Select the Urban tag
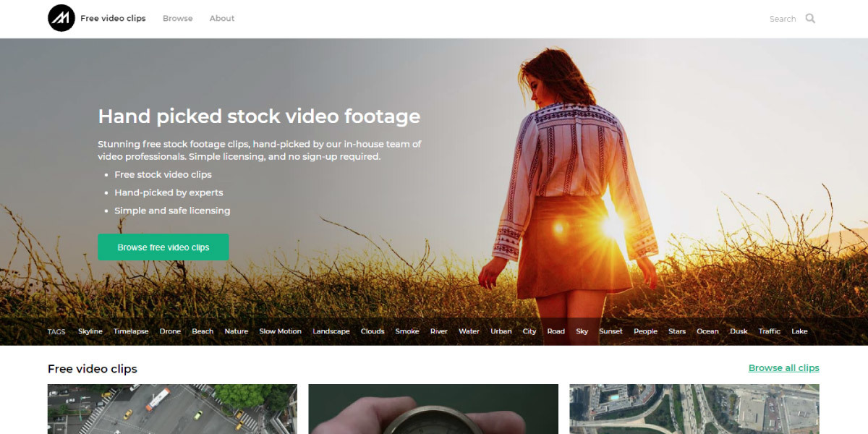The width and height of the screenshot is (868, 434). click(x=501, y=331)
